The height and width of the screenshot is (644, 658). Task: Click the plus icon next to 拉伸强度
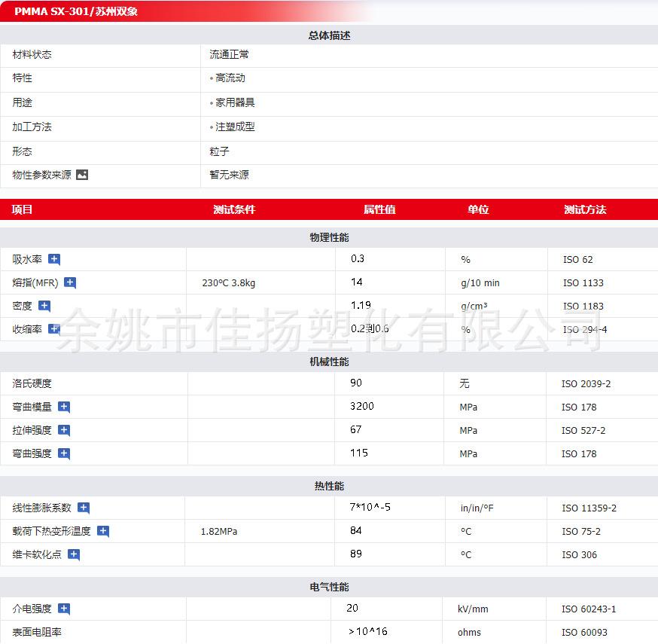pos(64,430)
